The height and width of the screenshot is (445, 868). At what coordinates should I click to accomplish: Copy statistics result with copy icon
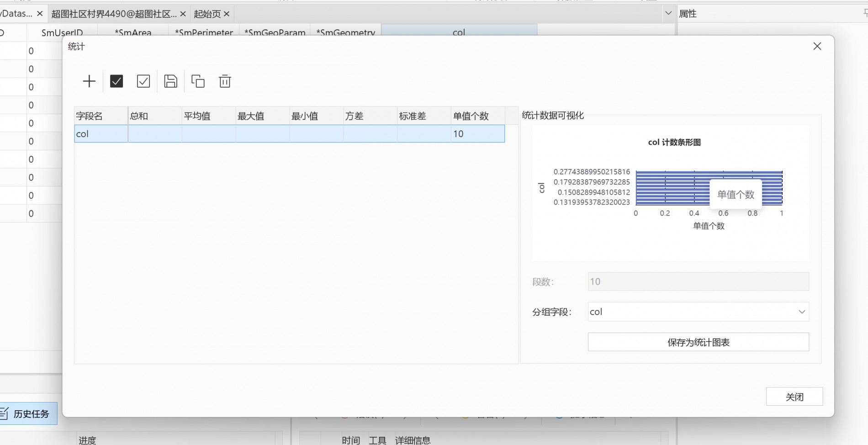click(x=198, y=81)
